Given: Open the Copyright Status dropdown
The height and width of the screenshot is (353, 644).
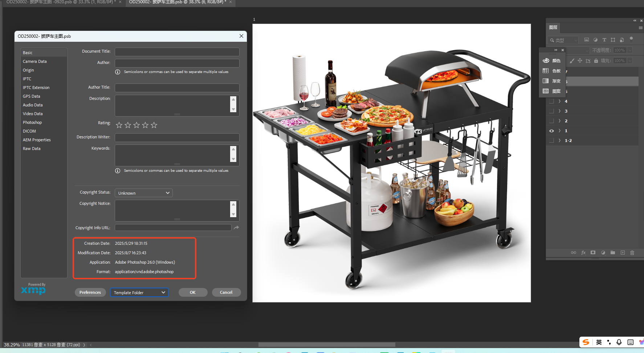Looking at the screenshot, I should coord(144,193).
